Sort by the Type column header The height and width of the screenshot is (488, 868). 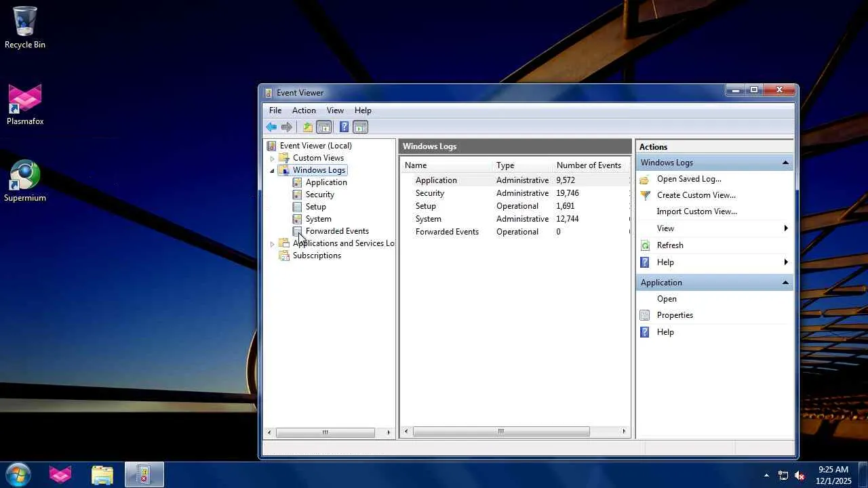coord(522,165)
